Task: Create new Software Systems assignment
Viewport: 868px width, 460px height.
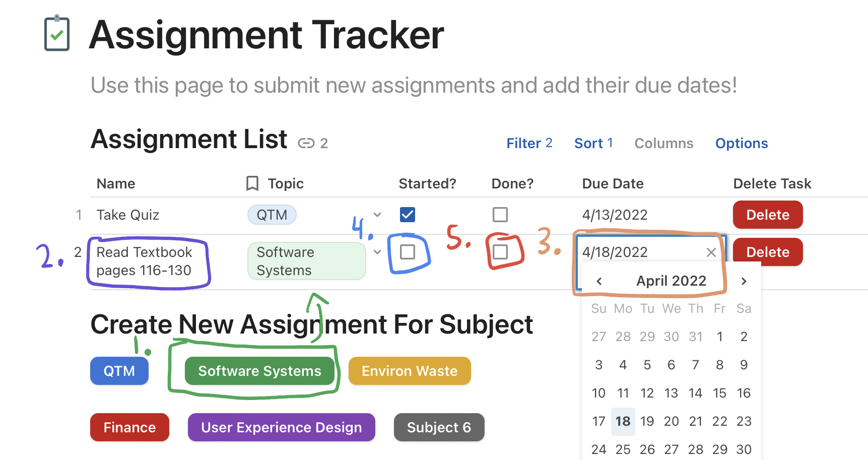Action: pos(259,371)
